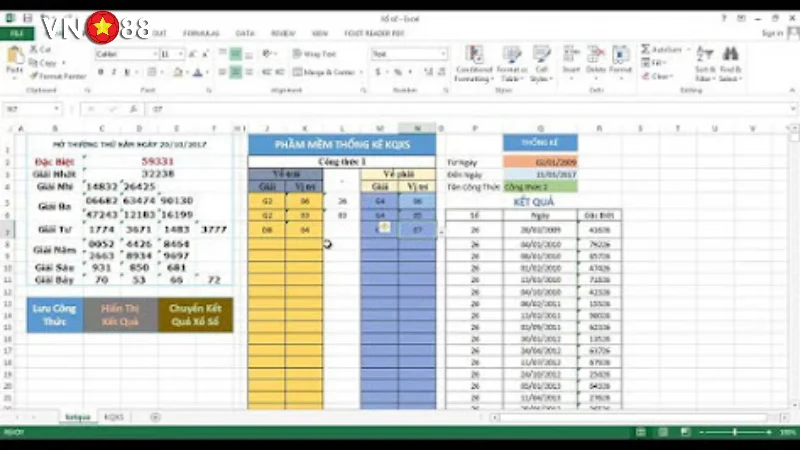This screenshot has height=450, width=800.
Task: Switch to the KQXS sheet tab
Action: point(114,416)
